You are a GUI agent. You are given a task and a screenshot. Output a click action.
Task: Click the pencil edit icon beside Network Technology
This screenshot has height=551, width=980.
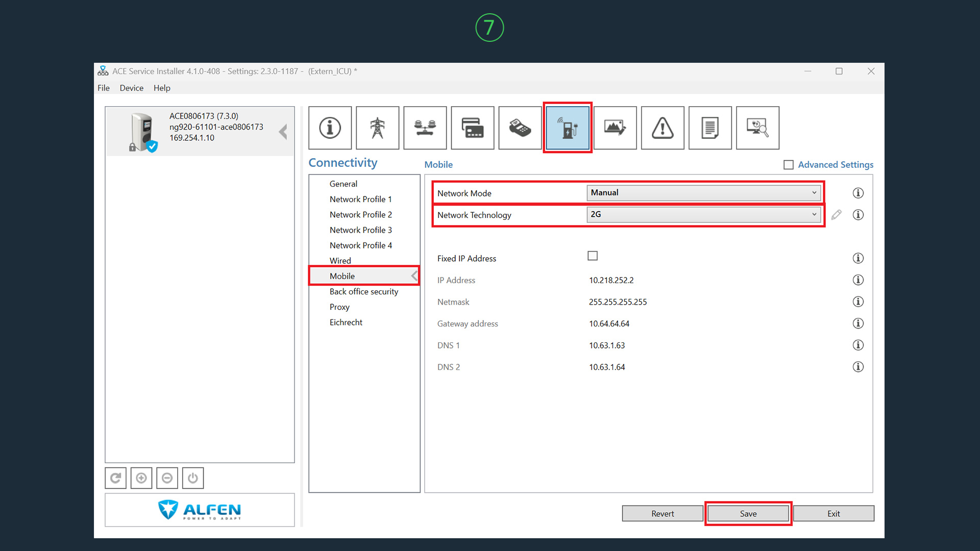[836, 215]
